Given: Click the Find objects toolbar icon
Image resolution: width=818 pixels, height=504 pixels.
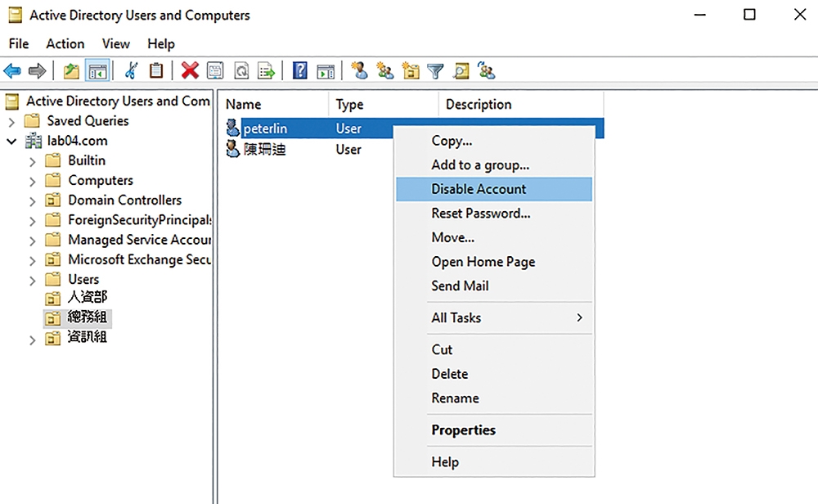Looking at the screenshot, I should click(461, 70).
